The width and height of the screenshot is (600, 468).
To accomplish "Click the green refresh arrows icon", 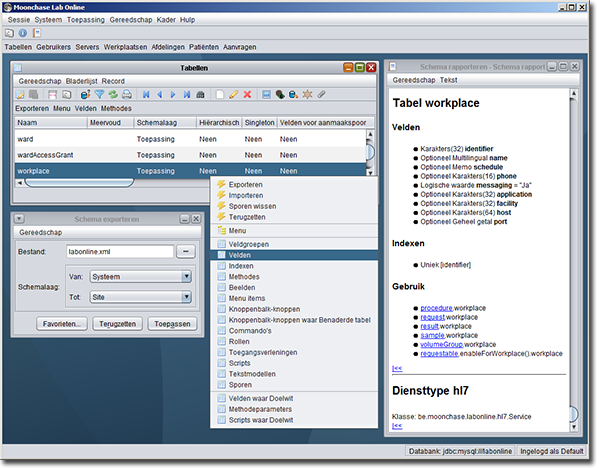I will [113, 95].
